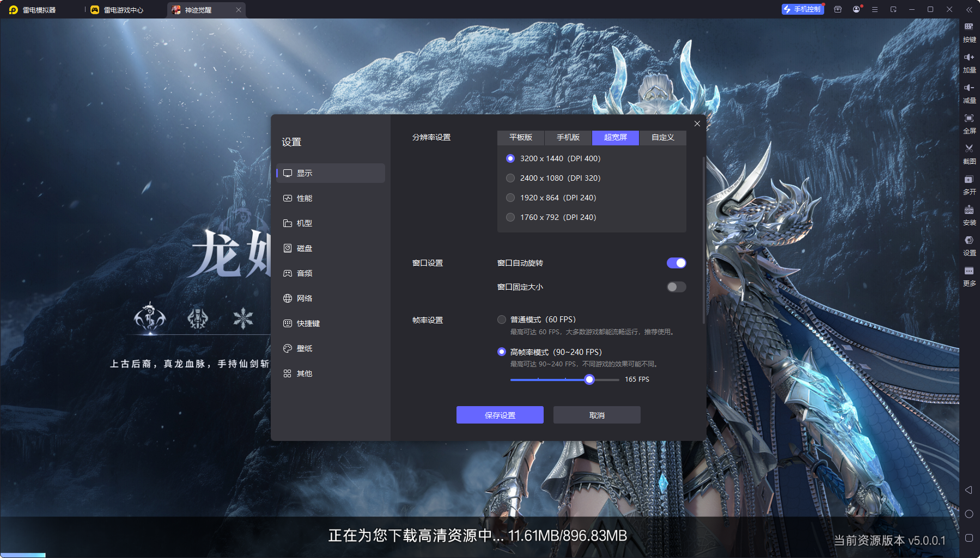980x558 pixels.
Task: Click the 雷电模拟器 logo icon
Action: point(13,10)
